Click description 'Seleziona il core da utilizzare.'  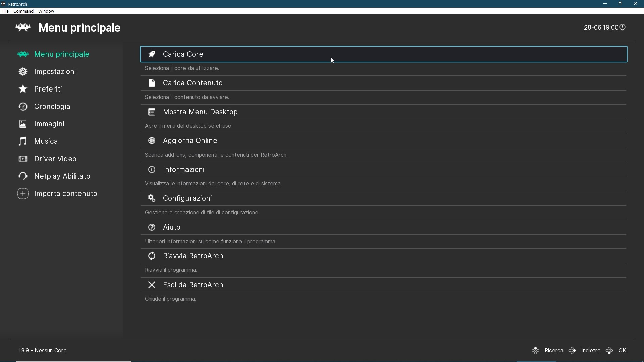click(182, 68)
